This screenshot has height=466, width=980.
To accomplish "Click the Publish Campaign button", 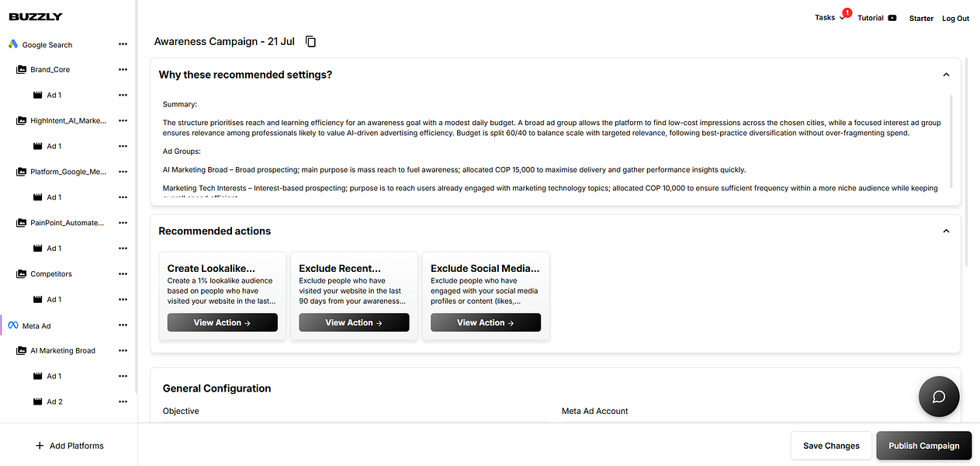I will 923,446.
